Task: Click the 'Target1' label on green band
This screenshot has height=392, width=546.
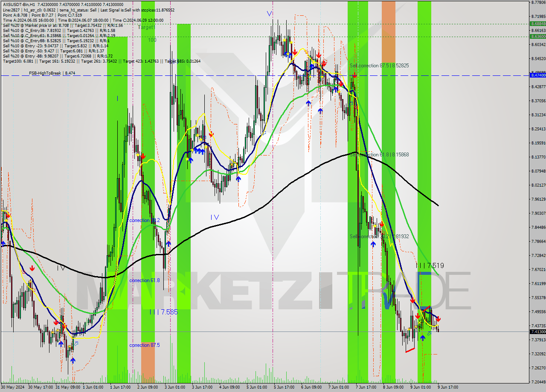Action: [x=147, y=27]
